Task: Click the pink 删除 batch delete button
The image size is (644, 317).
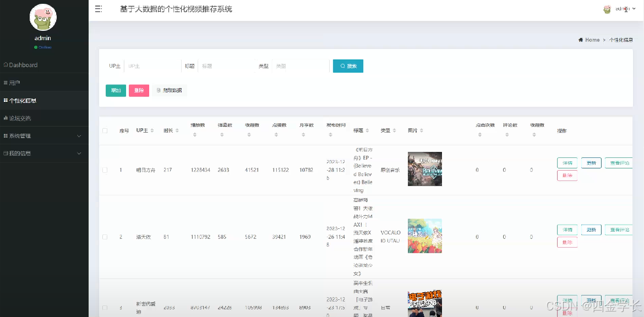Action: coord(139,90)
